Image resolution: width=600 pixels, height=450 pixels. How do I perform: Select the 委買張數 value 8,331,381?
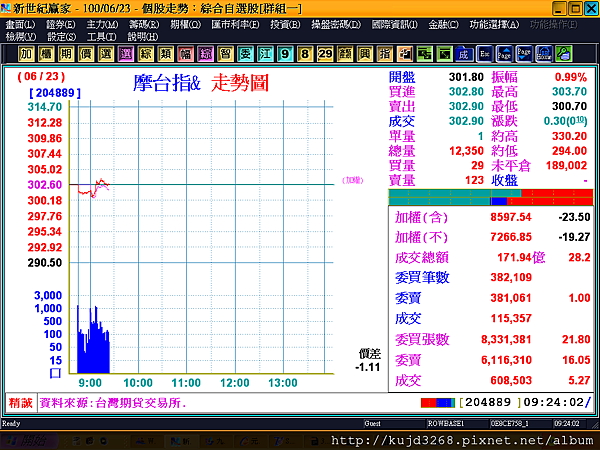[506, 339]
